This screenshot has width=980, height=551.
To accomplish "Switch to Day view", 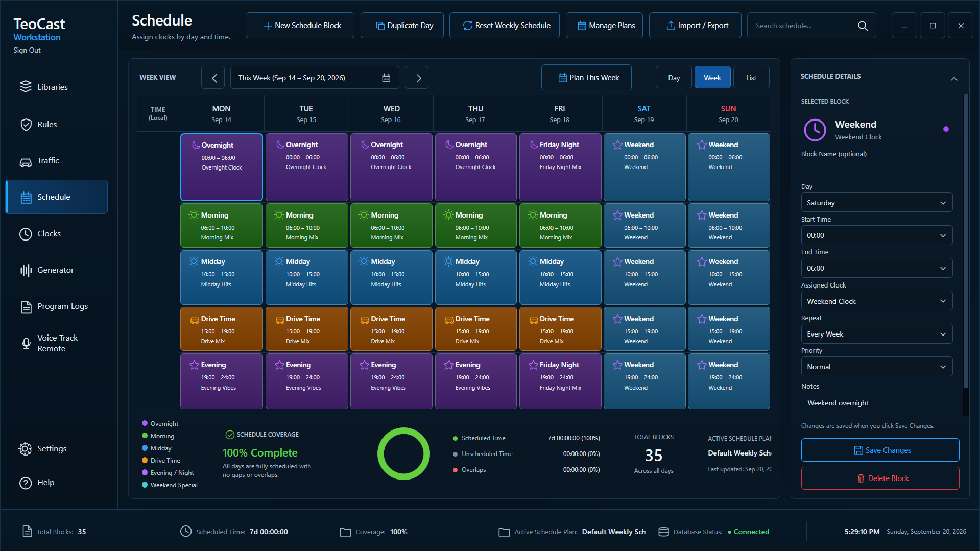I will click(x=674, y=78).
